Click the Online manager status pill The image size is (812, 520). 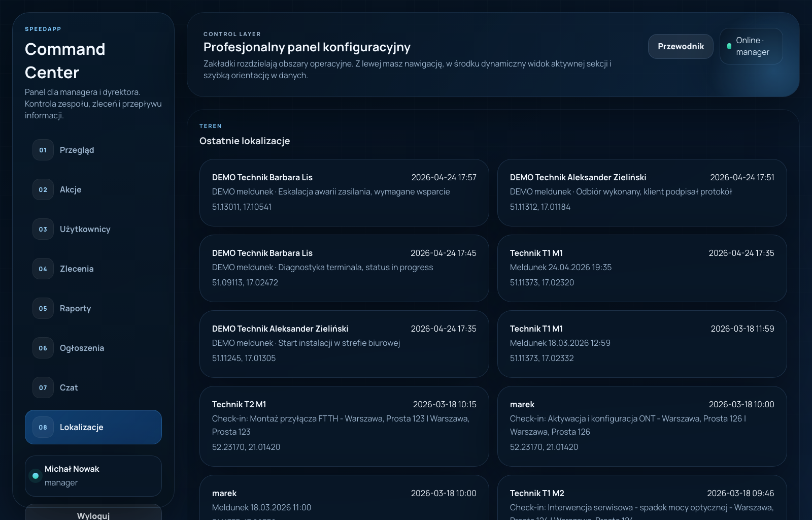(751, 46)
